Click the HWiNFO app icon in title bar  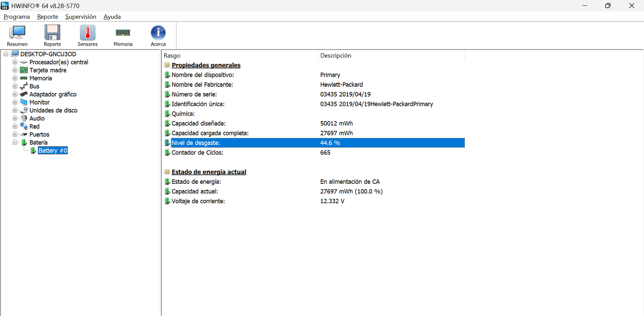(x=5, y=6)
